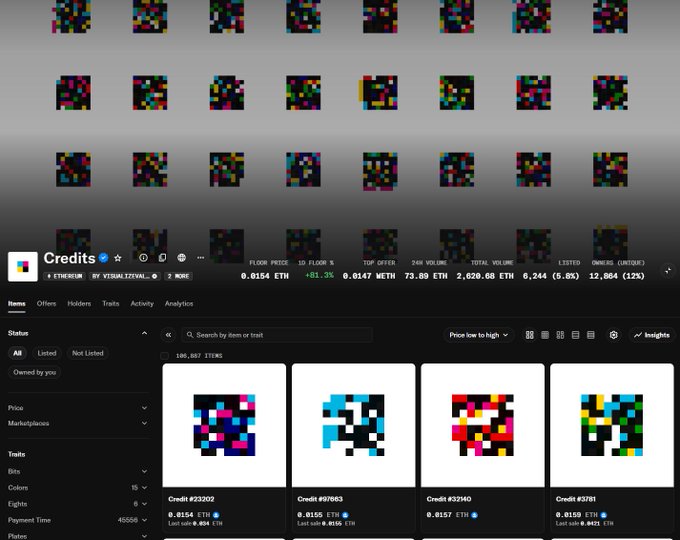Viewport: 680px width, 540px height.
Task: Expand the Bits trait filter
Action: pyautogui.click(x=78, y=471)
